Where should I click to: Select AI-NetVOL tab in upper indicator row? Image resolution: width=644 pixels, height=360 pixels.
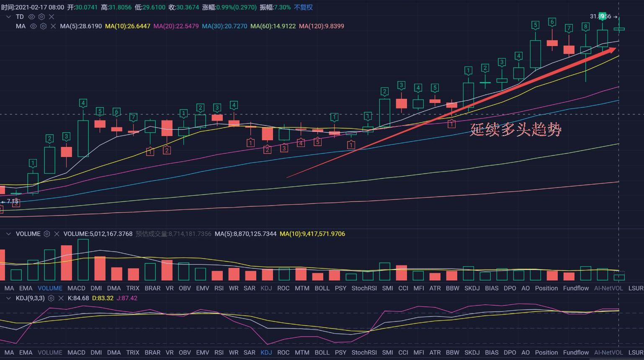[x=608, y=288]
